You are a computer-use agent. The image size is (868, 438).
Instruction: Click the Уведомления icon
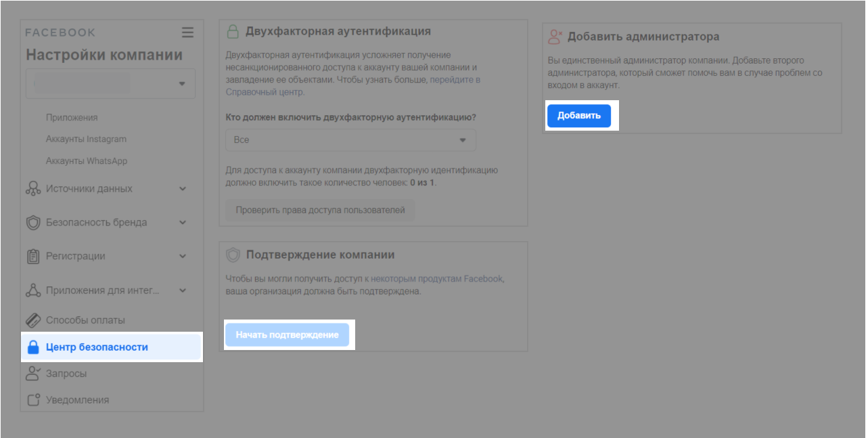[33, 400]
